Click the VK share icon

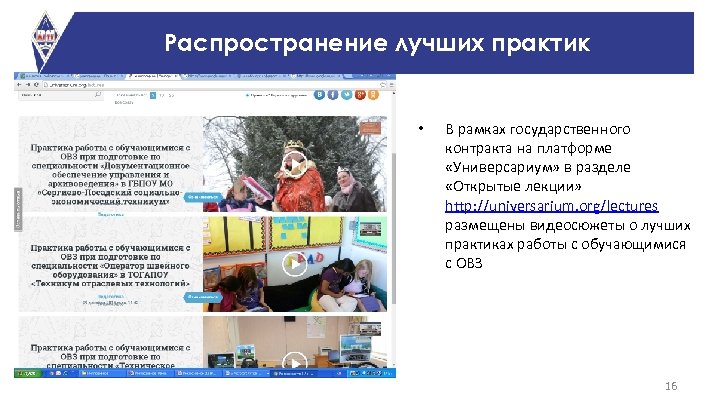[x=319, y=95]
